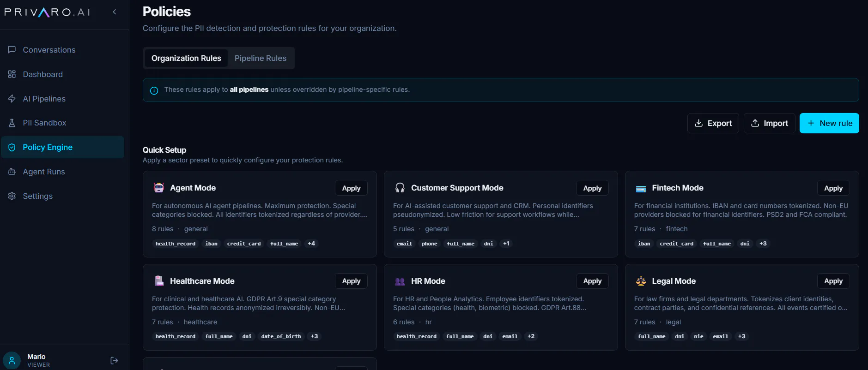Image resolution: width=868 pixels, height=370 pixels.
Task: Click the AI Pipelines lightning icon
Action: (12, 99)
